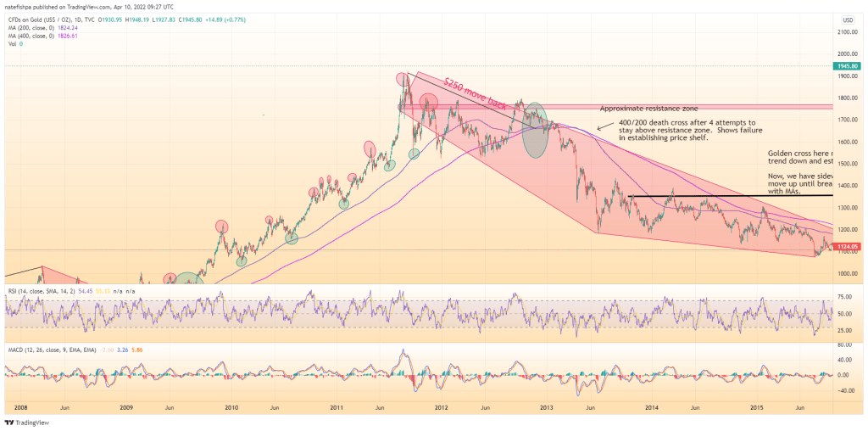Click the '400/200 death cross' note text

687,130
